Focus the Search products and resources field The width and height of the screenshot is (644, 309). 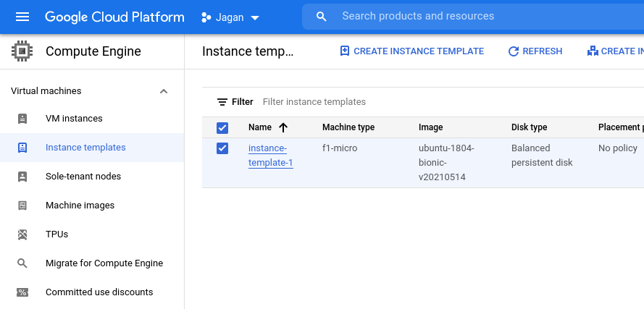(x=473, y=17)
